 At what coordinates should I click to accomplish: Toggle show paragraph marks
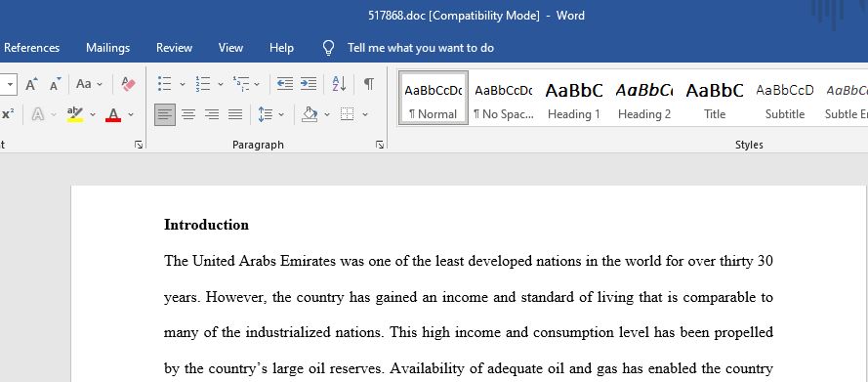pyautogui.click(x=369, y=84)
